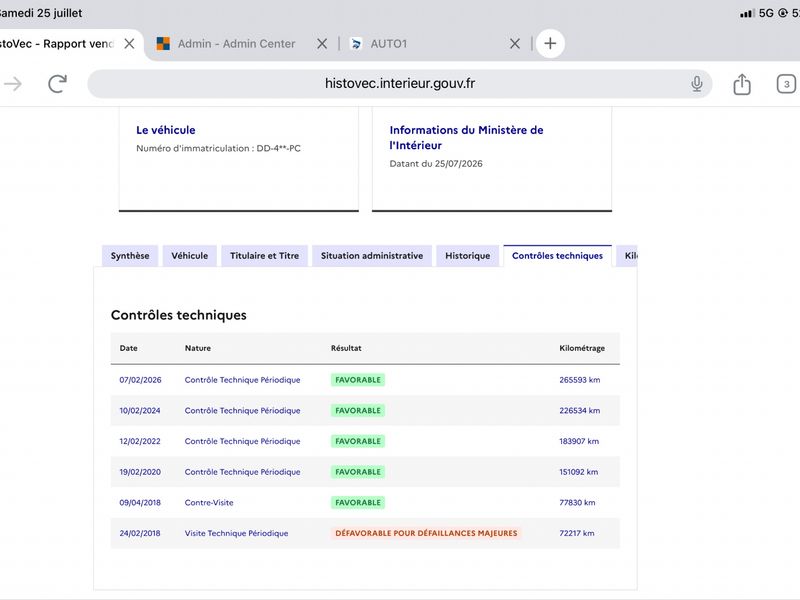
Task: Click the date 07/02/2026
Action: pyautogui.click(x=140, y=380)
